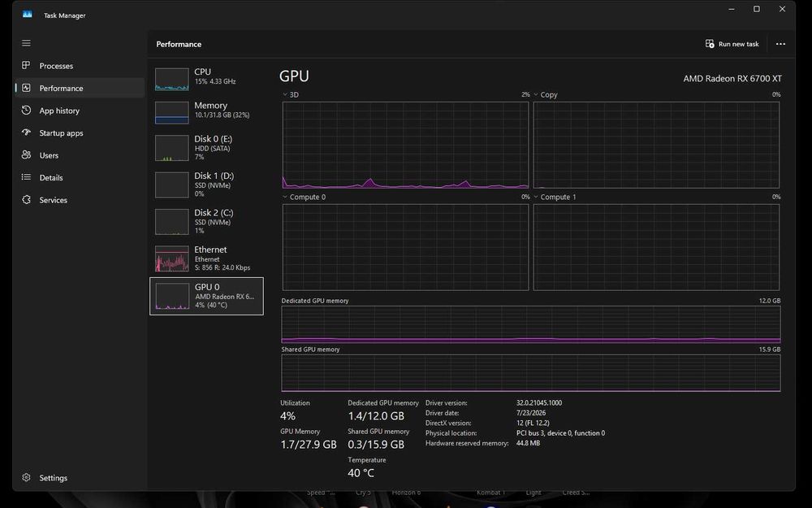The height and width of the screenshot is (508, 812).
Task: Click the Settings gear icon
Action: [x=27, y=477]
